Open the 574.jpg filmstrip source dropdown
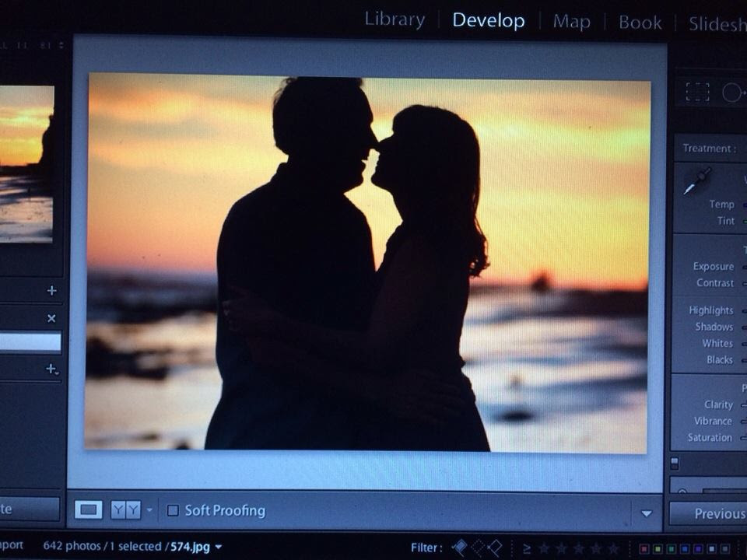747x560 pixels. click(x=218, y=547)
